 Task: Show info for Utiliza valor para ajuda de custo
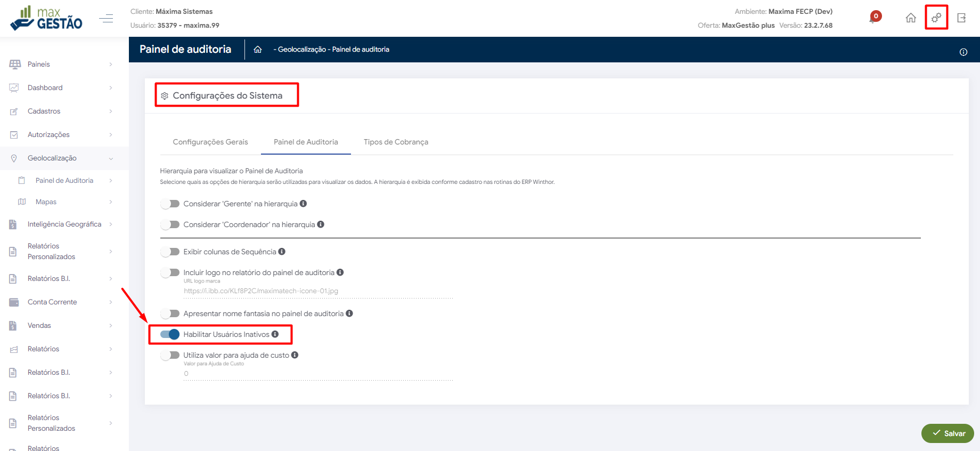point(295,355)
